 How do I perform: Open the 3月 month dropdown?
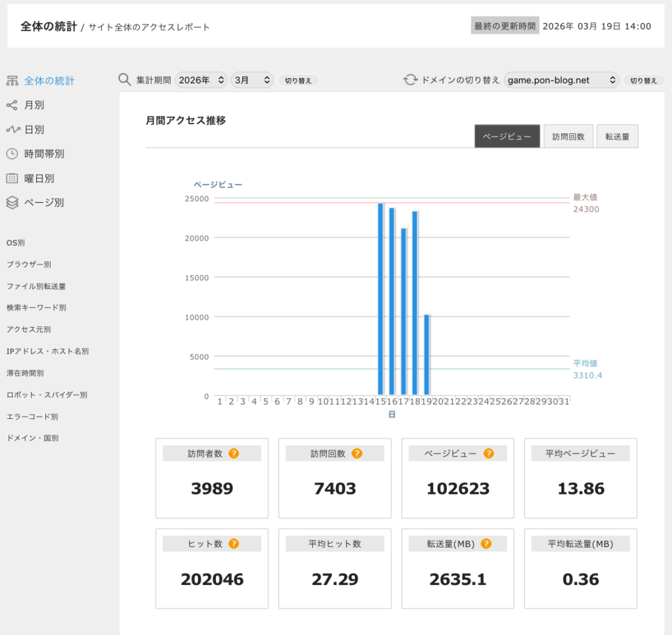tap(252, 80)
